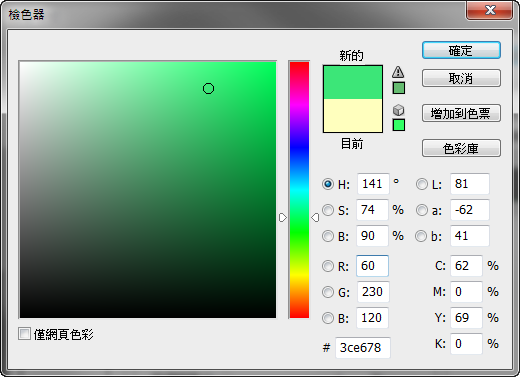Enable the 僅網頁色彩 checkbox
Screen dimensions: 520x377
(24, 334)
